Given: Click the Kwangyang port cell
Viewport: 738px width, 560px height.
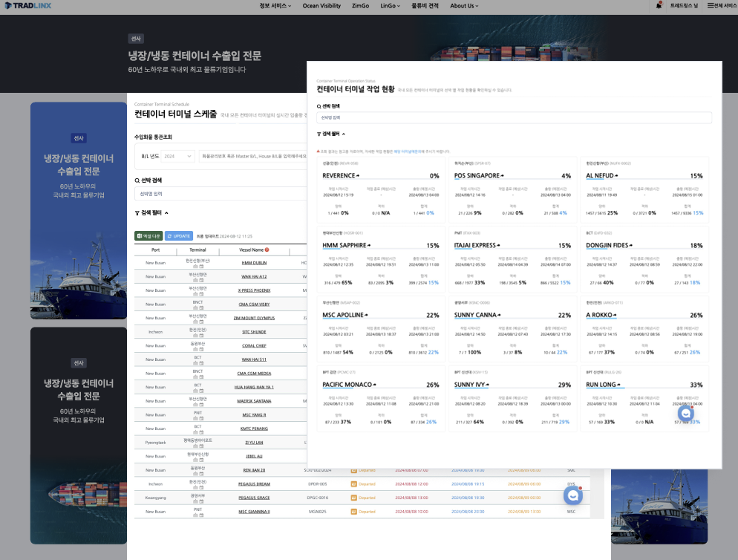Looking at the screenshot, I should coord(155,498).
